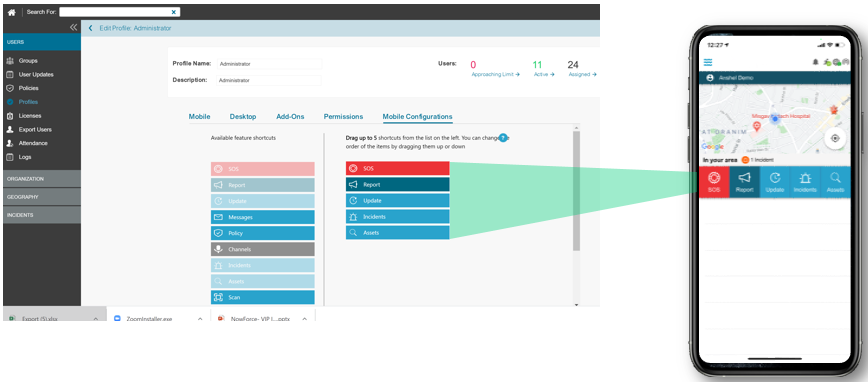Open Policies in the sidebar
Viewport: 868px width, 382px height.
pos(28,89)
